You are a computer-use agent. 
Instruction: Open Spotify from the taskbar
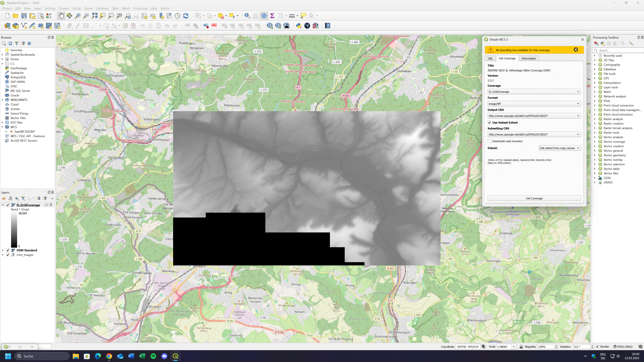point(153,356)
